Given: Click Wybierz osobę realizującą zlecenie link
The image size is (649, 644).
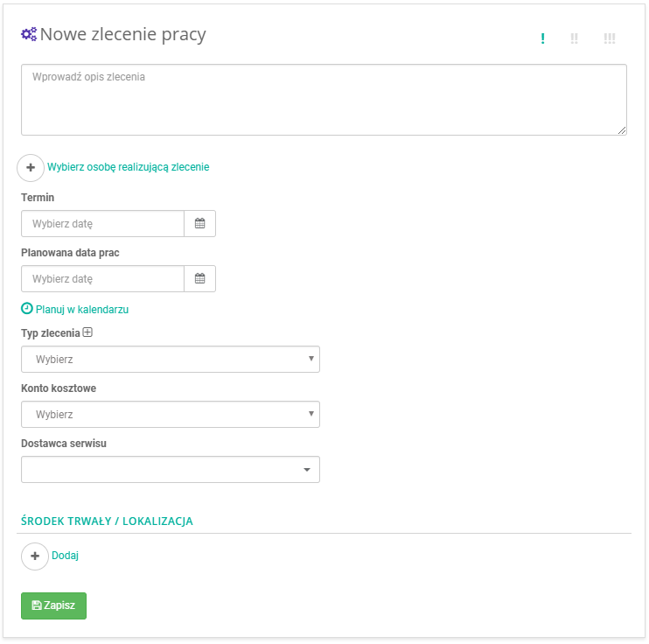Looking at the screenshot, I should (129, 167).
